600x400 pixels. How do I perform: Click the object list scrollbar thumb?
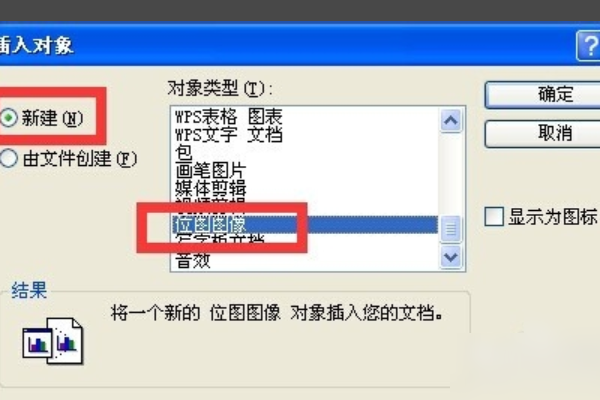click(x=450, y=229)
